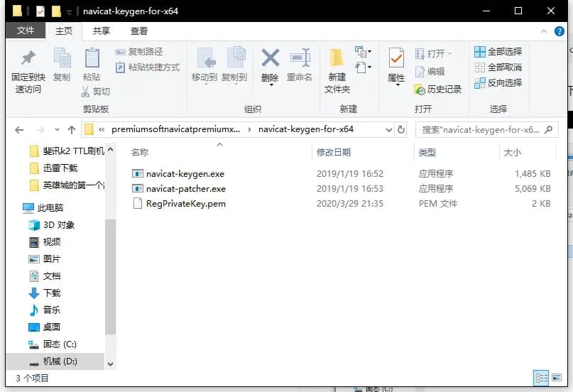Open the Easy access dropdown
This screenshot has width=573, height=392.
pos(364,67)
